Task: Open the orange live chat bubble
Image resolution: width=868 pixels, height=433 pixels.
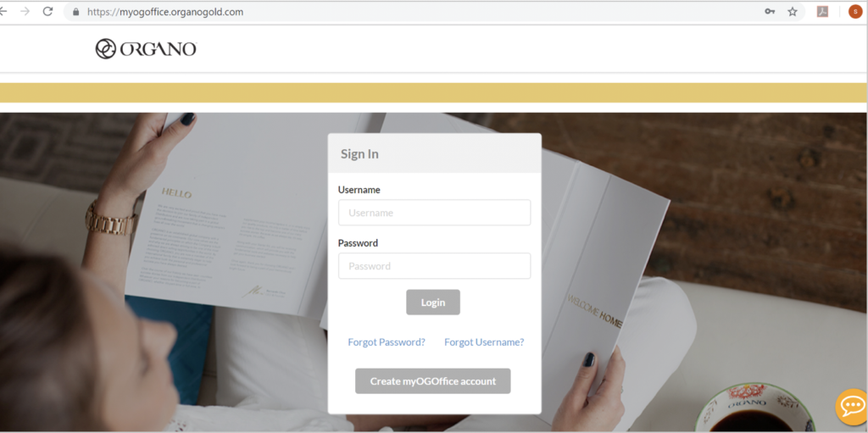Action: tap(852, 407)
